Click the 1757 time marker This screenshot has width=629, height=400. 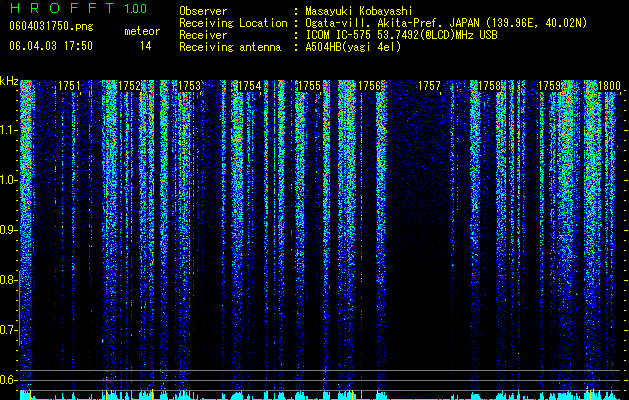(x=429, y=86)
